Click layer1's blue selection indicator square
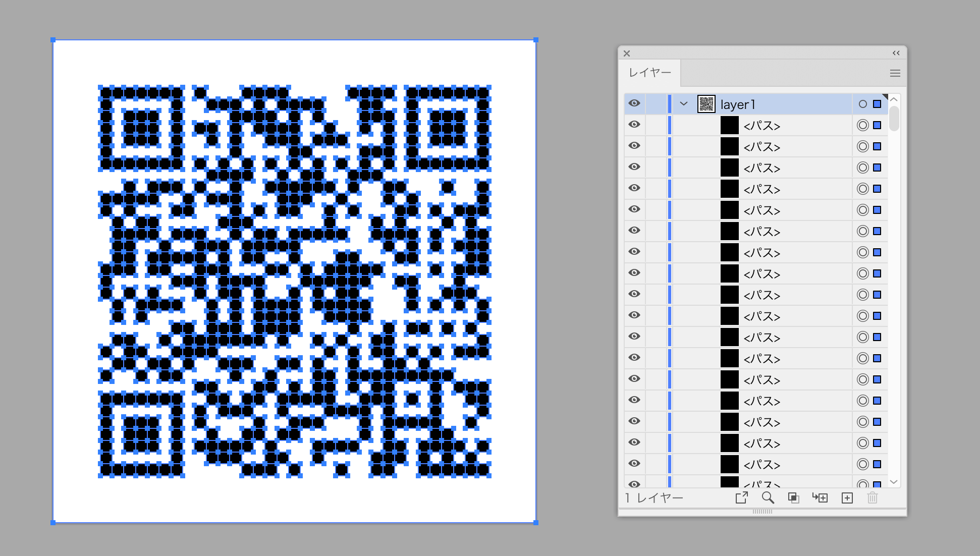980x556 pixels. point(877,104)
